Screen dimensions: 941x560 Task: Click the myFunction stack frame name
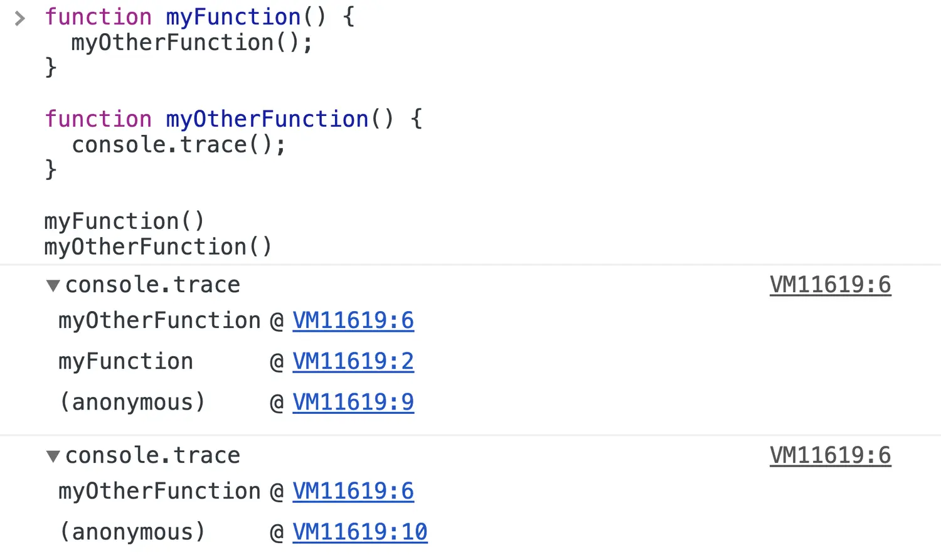point(126,362)
